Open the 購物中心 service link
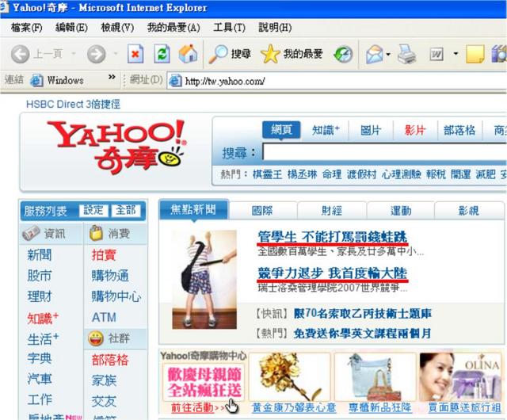The height and width of the screenshot is (420, 507). [116, 296]
